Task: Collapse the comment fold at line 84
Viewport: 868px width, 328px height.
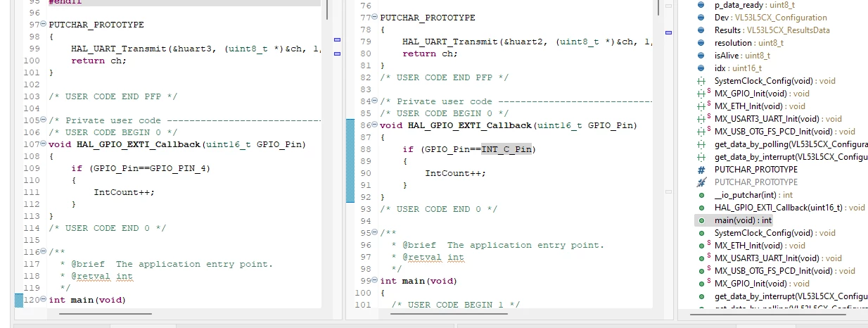Action: (x=375, y=101)
